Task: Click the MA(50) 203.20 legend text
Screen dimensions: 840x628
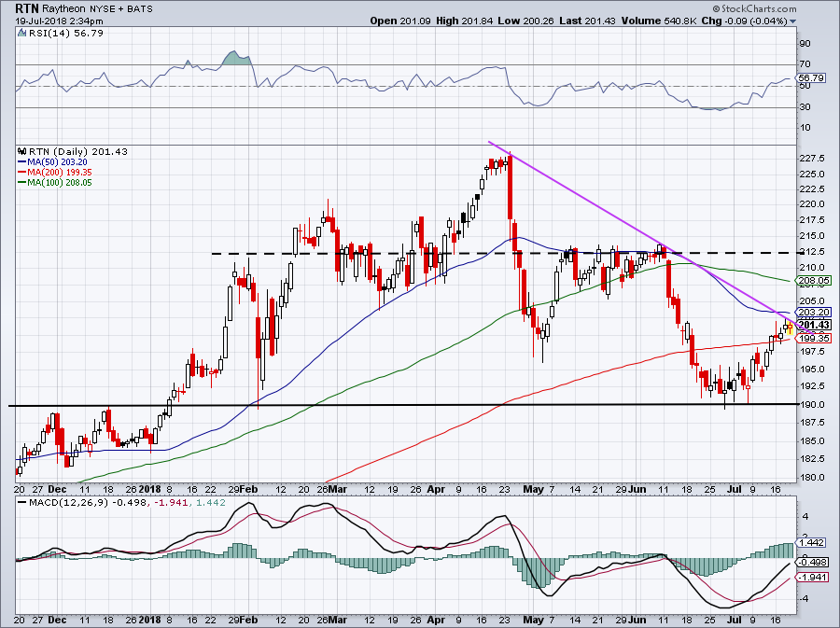Action: pyautogui.click(x=57, y=161)
